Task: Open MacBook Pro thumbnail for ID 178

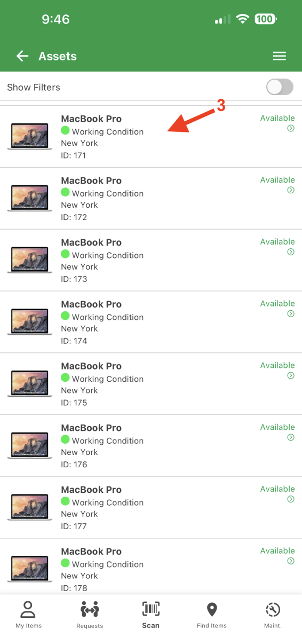Action: tap(30, 569)
